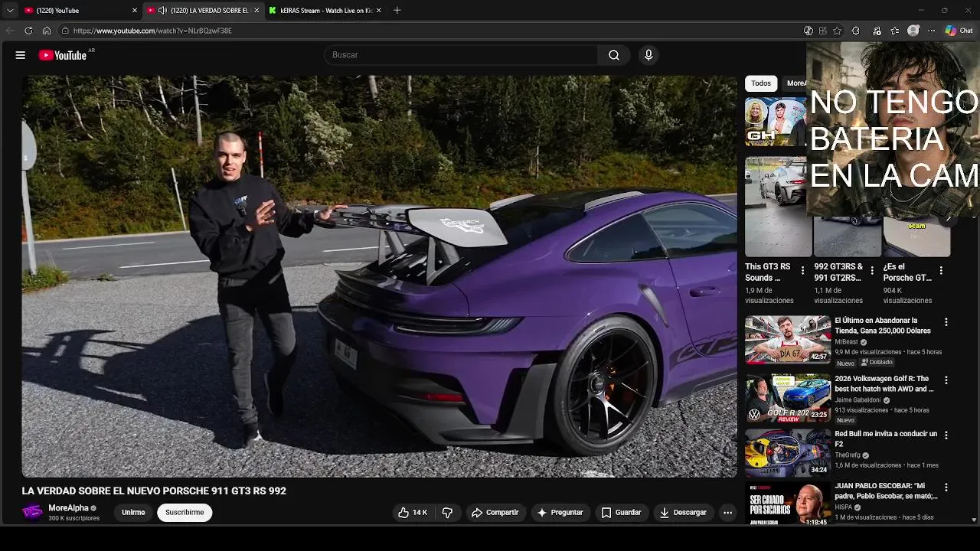
Task: Select the MoreAlpha filter chip
Action: click(x=795, y=83)
